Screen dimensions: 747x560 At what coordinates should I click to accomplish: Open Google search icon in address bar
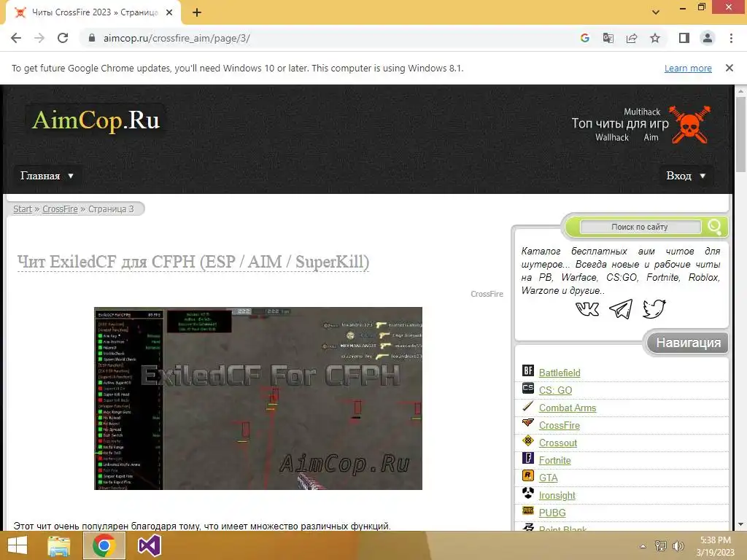coord(584,38)
